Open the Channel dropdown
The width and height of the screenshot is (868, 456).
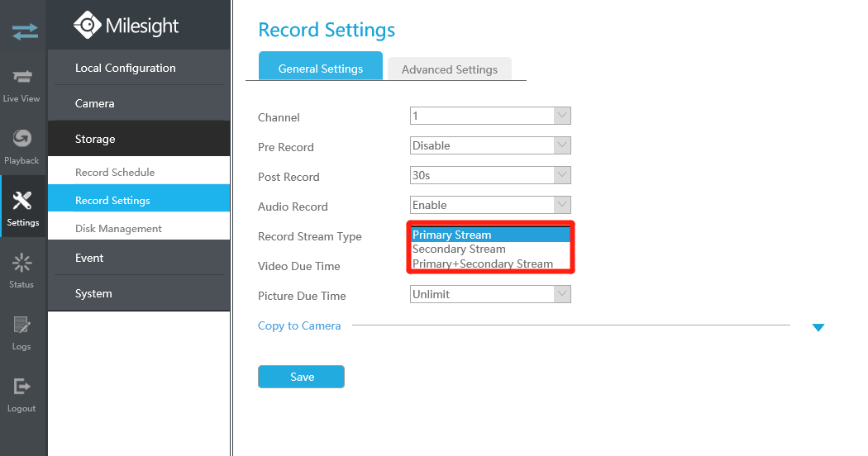pos(490,116)
